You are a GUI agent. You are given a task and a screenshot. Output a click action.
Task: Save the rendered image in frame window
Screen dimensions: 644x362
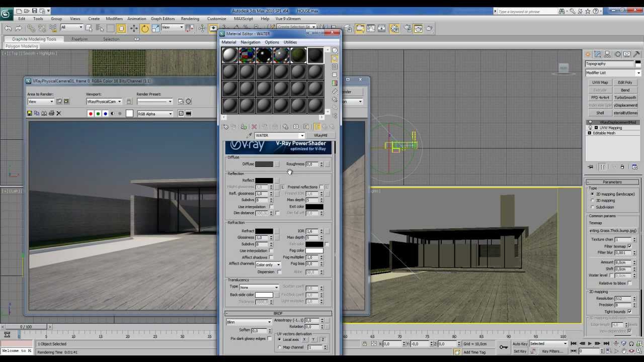[30, 114]
